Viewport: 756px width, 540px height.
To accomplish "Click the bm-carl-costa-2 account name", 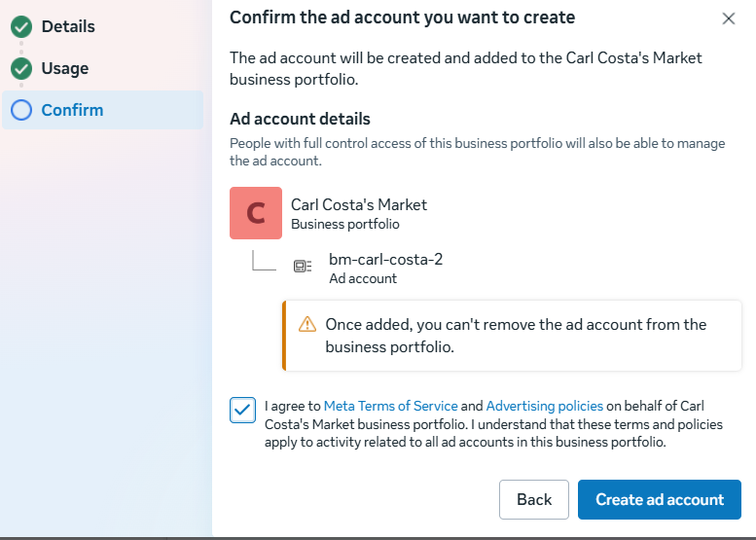I will [x=385, y=259].
